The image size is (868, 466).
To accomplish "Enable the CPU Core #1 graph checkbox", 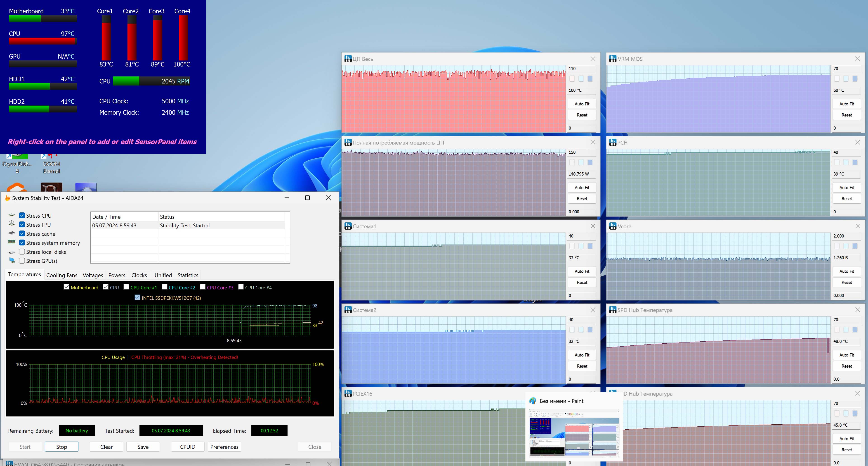I will coord(126,287).
